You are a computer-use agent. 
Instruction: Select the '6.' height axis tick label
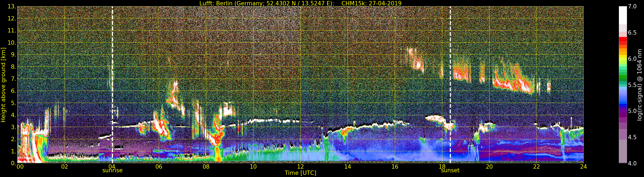tap(13, 91)
